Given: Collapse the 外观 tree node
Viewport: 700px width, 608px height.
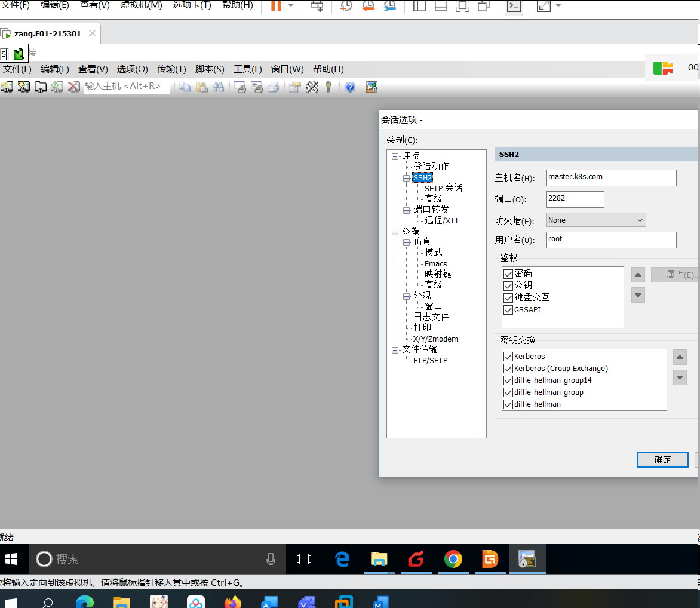Looking at the screenshot, I should pos(406,296).
